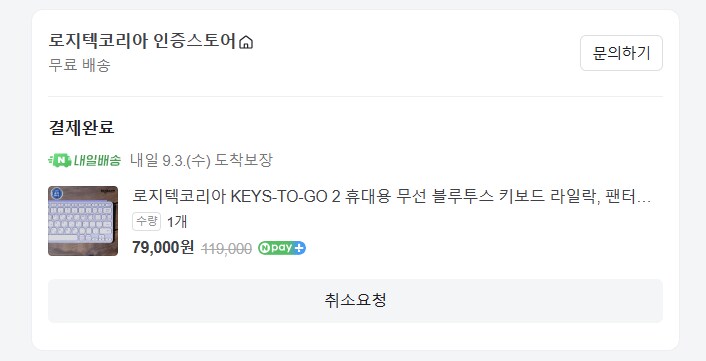Click the truncated ellipsis at product title end
Viewport: 706px width, 361px height.
coord(644,201)
